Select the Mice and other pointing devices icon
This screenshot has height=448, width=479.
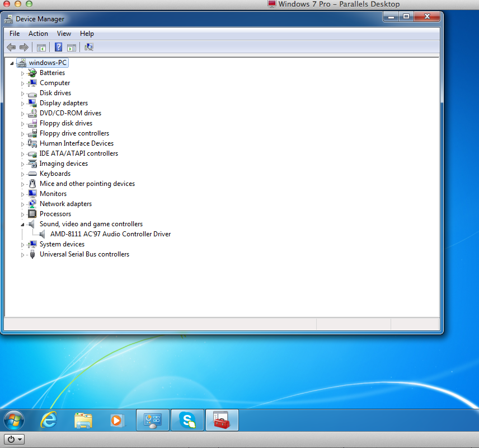(x=32, y=184)
